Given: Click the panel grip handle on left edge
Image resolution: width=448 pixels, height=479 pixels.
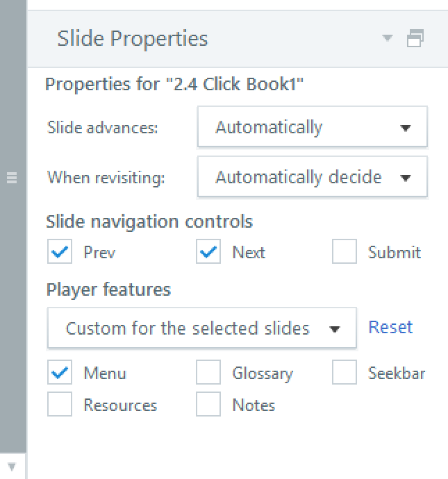Looking at the screenshot, I should (11, 178).
